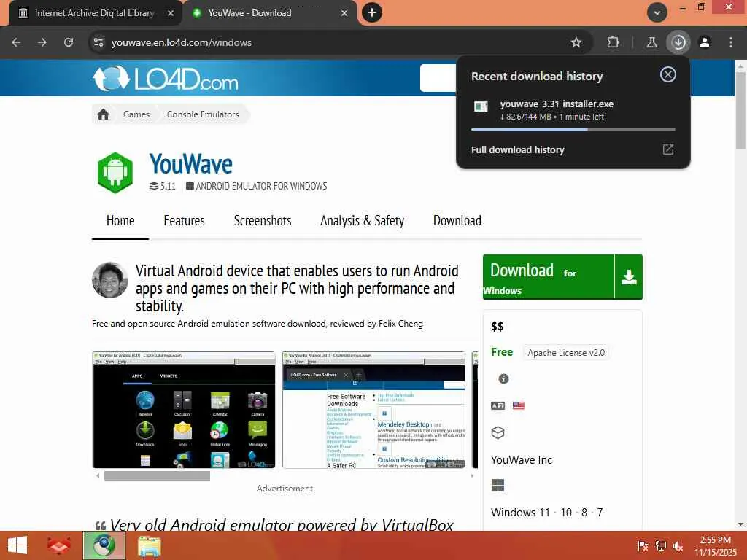This screenshot has height=560, width=747.
Task: Open the Analysis & Safety tab
Action: pos(362,221)
